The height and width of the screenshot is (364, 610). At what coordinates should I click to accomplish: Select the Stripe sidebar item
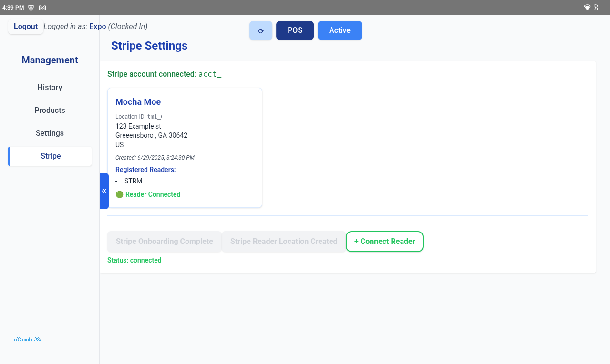pyautogui.click(x=50, y=156)
